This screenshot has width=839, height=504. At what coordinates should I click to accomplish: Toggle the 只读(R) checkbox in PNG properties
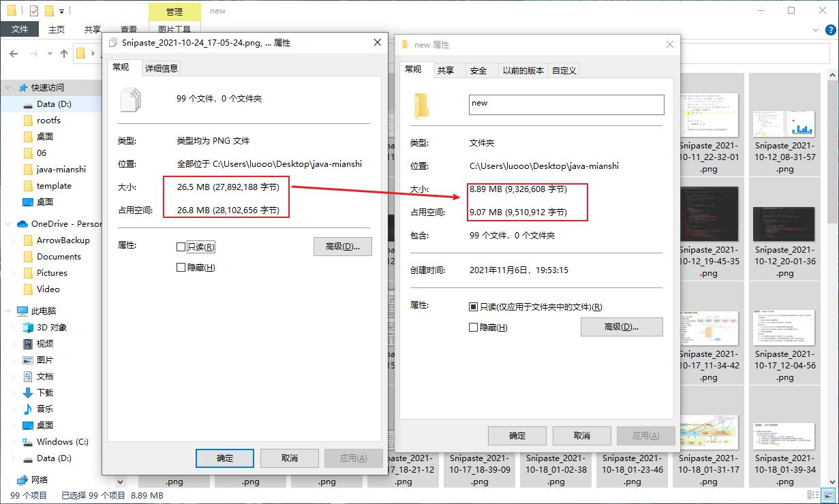coord(181,247)
